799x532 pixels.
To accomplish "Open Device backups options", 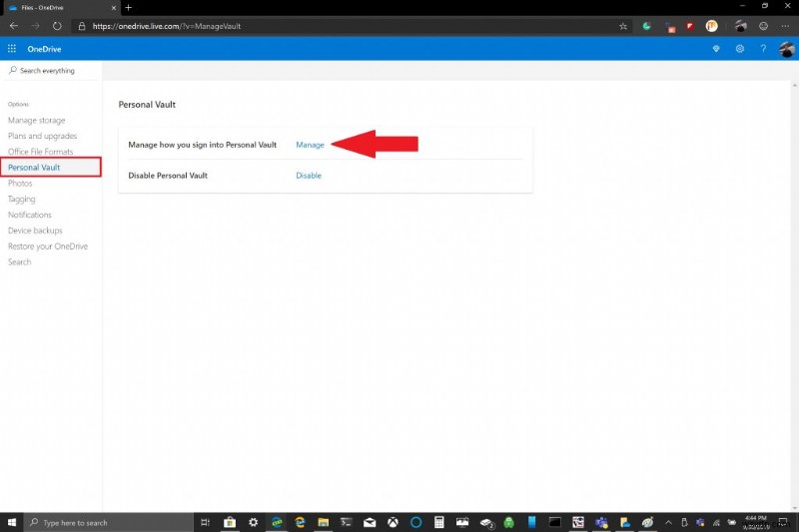I will click(x=35, y=231).
